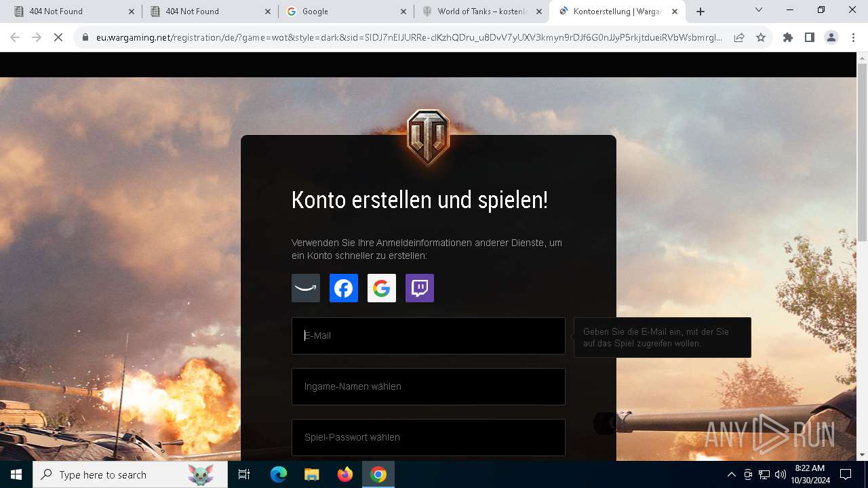Open the network status tray icon

click(764, 474)
